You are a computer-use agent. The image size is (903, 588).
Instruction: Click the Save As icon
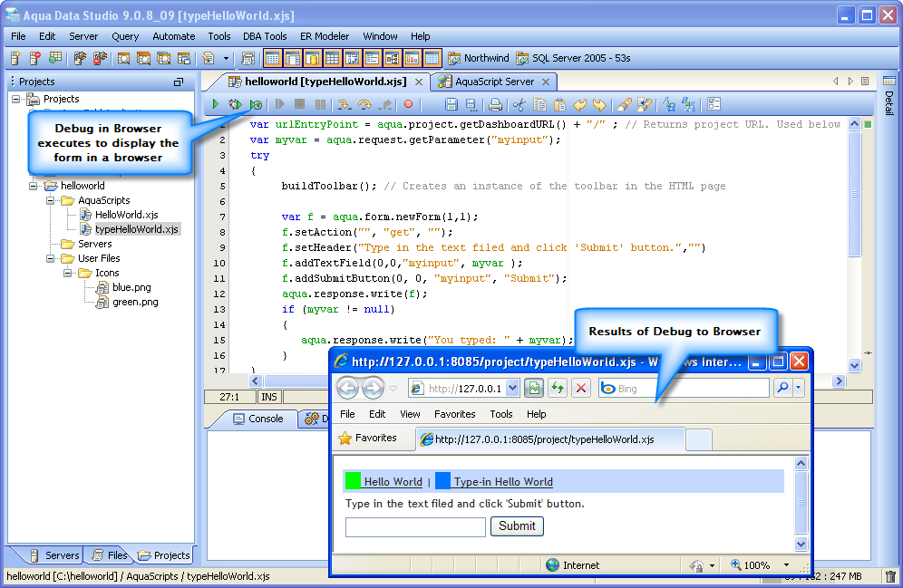click(471, 104)
